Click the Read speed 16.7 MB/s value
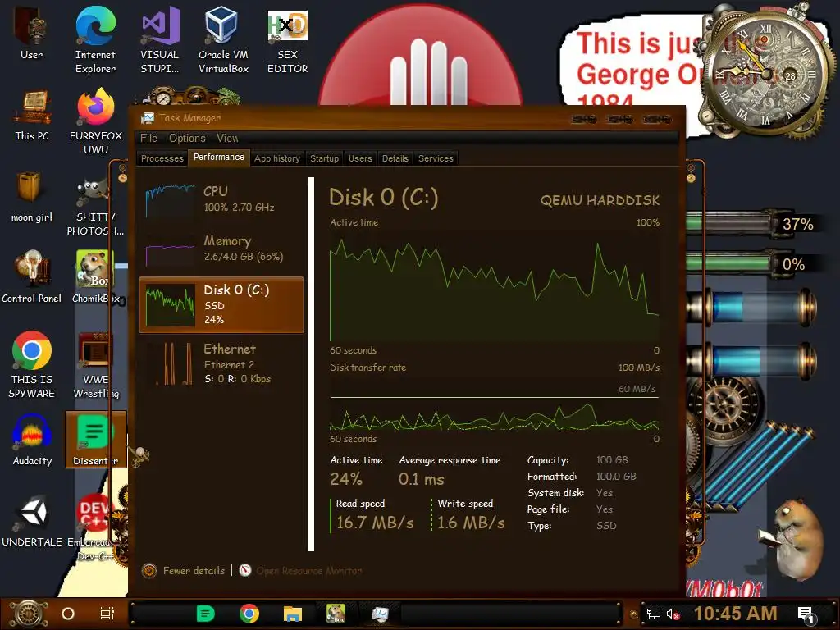The height and width of the screenshot is (630, 840). click(x=375, y=523)
